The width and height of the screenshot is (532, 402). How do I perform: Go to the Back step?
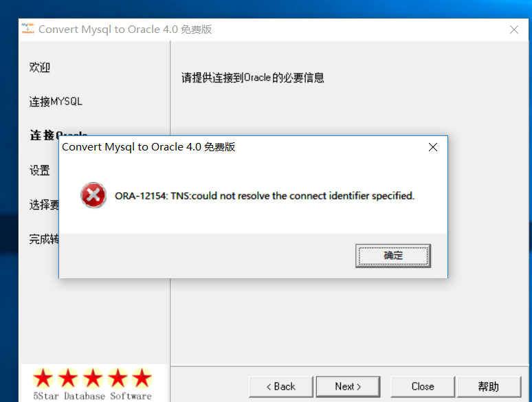tap(281, 387)
